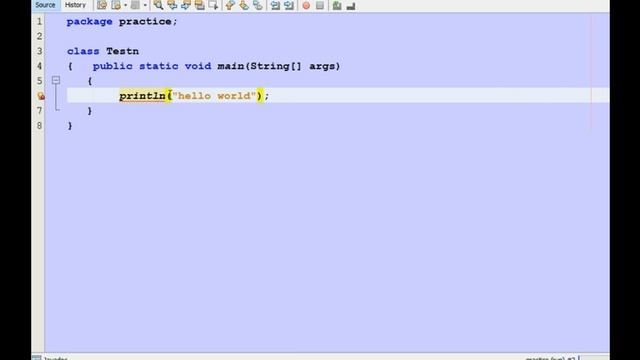Image resolution: width=640 pixels, height=360 pixels.
Task: Click the error hint icon on line 6
Action: pyautogui.click(x=41, y=96)
